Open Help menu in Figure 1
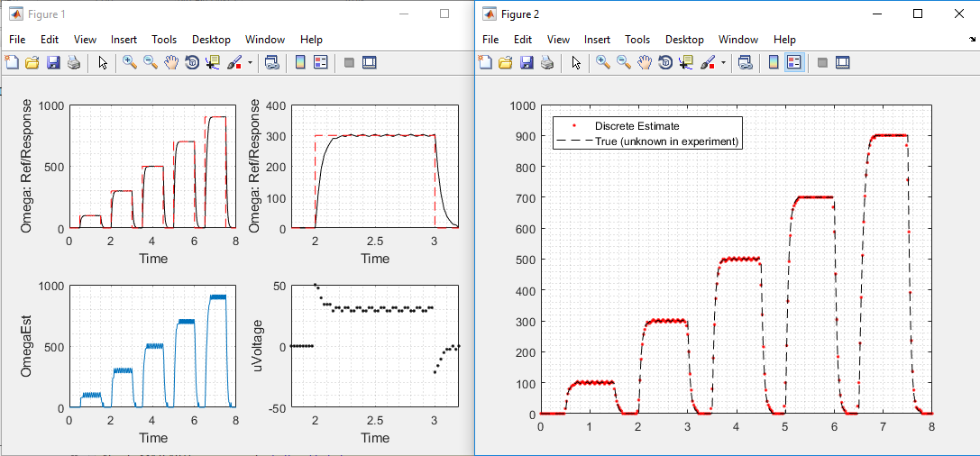This screenshot has width=980, height=456. tap(311, 40)
